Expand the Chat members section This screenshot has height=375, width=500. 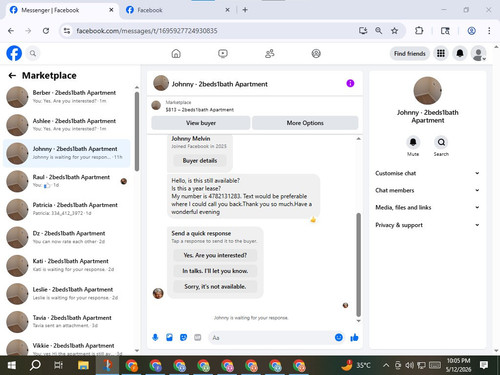tap(427, 190)
